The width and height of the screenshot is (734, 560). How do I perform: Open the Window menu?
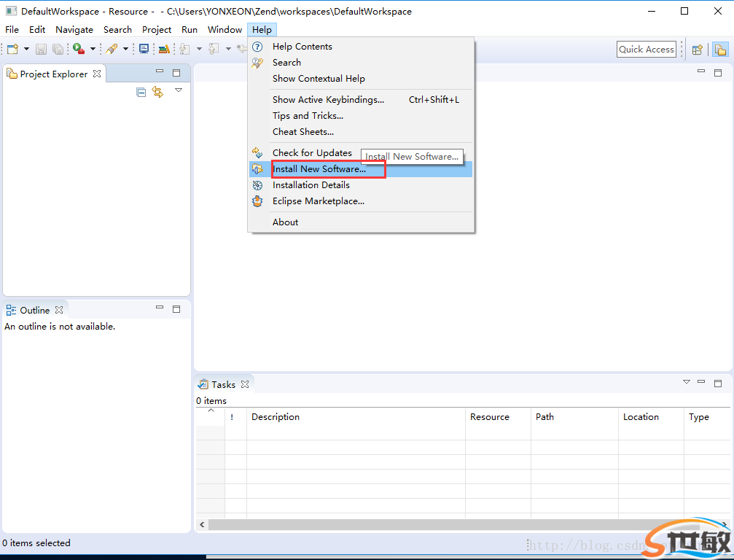(x=225, y=29)
